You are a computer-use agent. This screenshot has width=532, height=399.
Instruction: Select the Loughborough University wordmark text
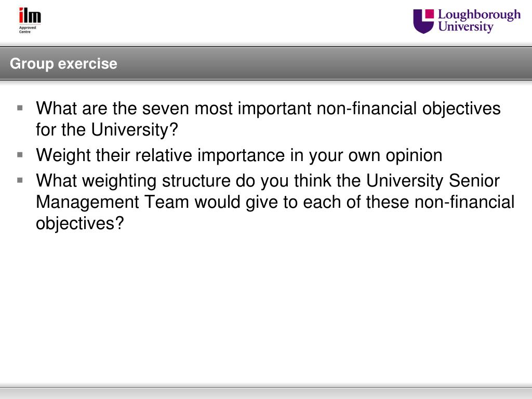[479, 21]
